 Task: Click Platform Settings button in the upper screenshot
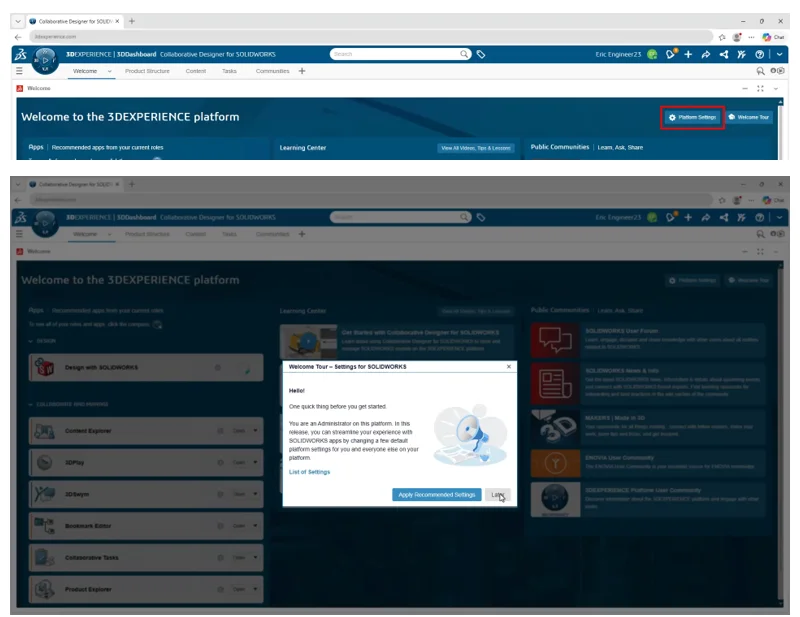(x=692, y=117)
